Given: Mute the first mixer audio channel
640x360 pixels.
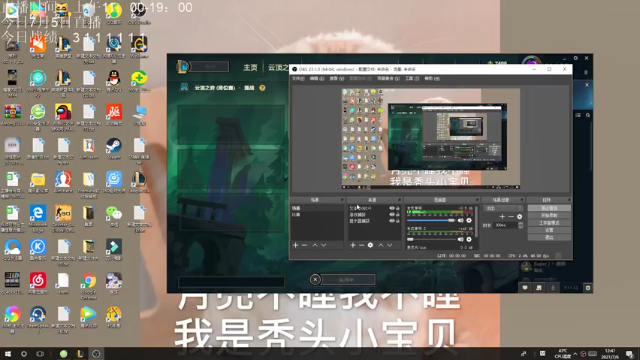Looking at the screenshot, I should coord(460,220).
